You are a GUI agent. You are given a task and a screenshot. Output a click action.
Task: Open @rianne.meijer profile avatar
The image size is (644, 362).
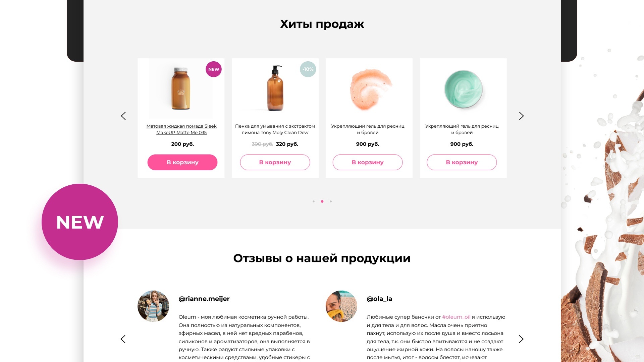[x=153, y=306]
